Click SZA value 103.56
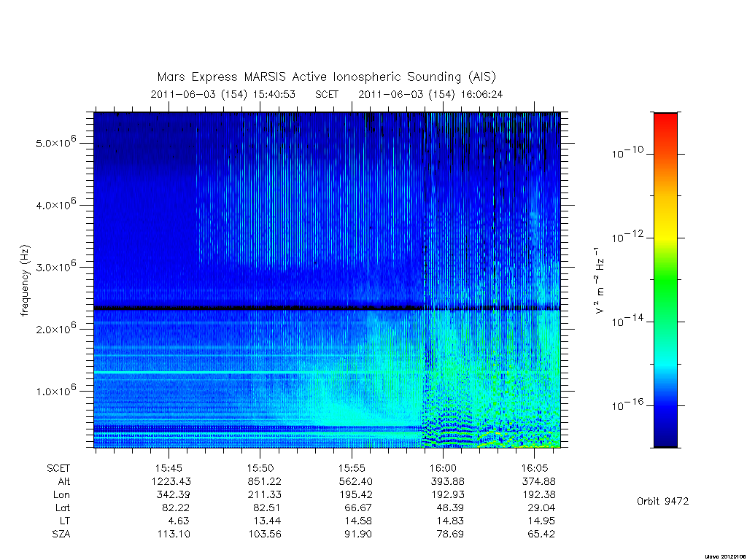This screenshot has height=560, width=747. pyautogui.click(x=264, y=534)
